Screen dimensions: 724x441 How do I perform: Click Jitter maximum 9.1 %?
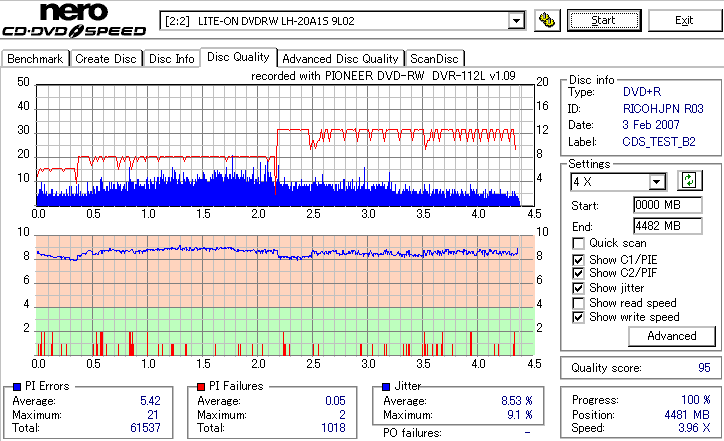click(520, 415)
